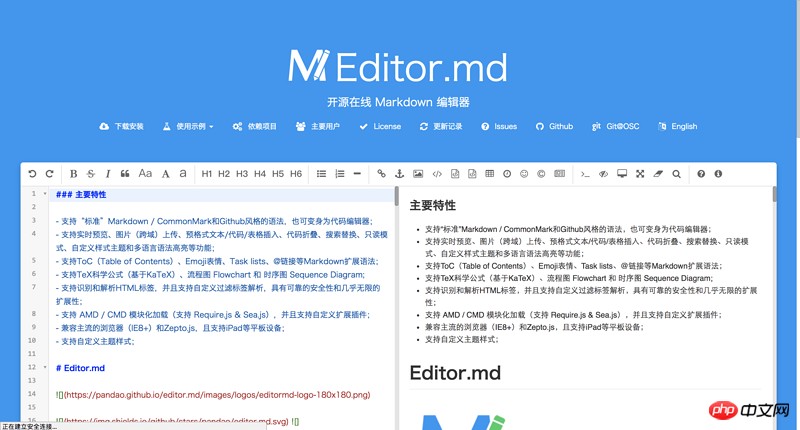Click the 'Editor.md' heading in preview
Viewport: 800px width, 430px height.
coord(455,373)
